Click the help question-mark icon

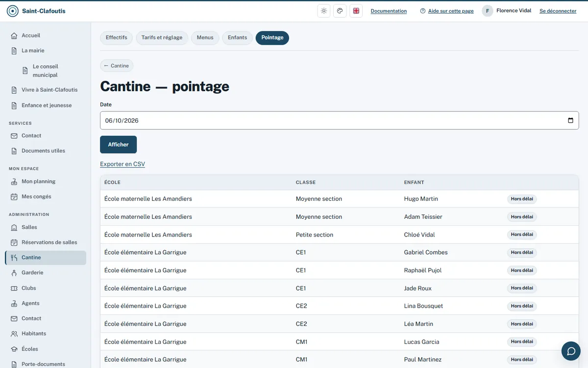click(x=423, y=11)
